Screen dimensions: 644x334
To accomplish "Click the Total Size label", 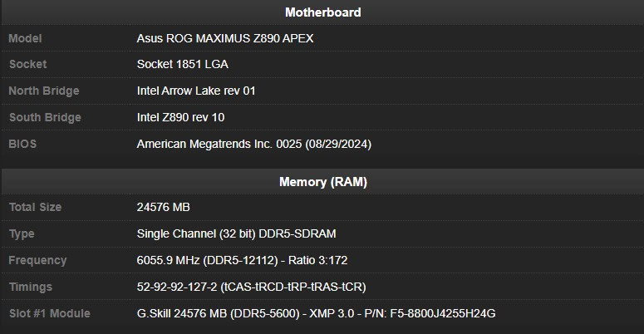I will (x=35, y=207).
